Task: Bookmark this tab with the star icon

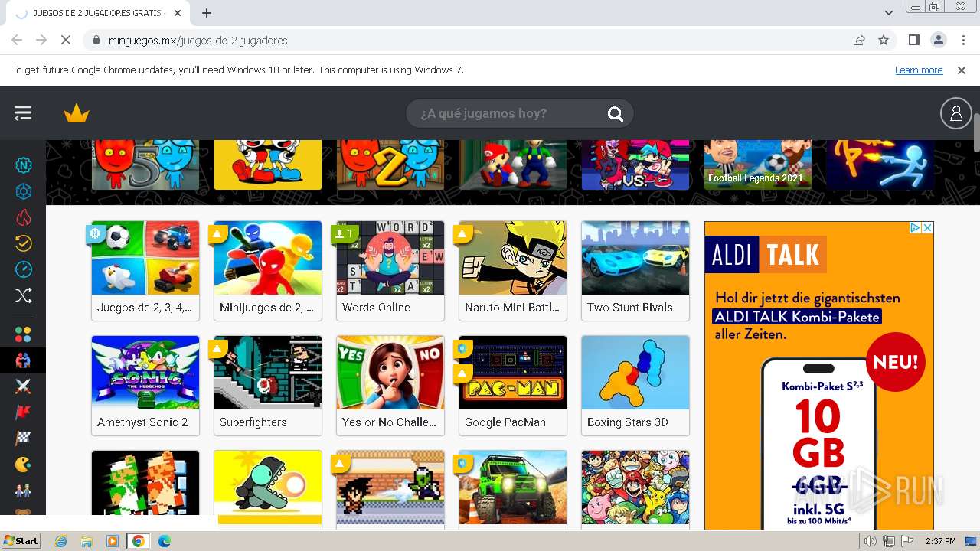Action: (x=884, y=40)
